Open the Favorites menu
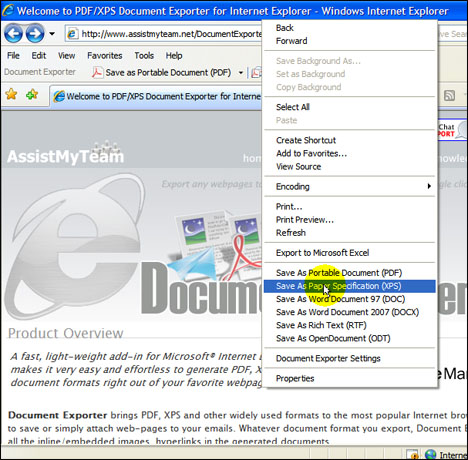 click(105, 55)
